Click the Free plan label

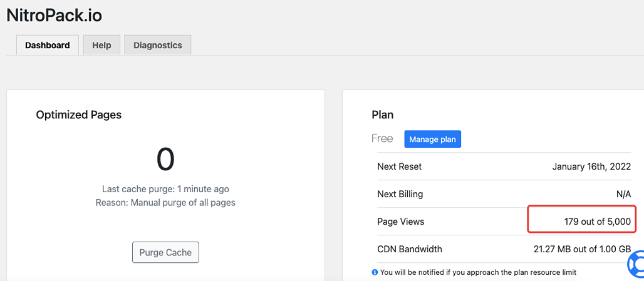tap(382, 139)
